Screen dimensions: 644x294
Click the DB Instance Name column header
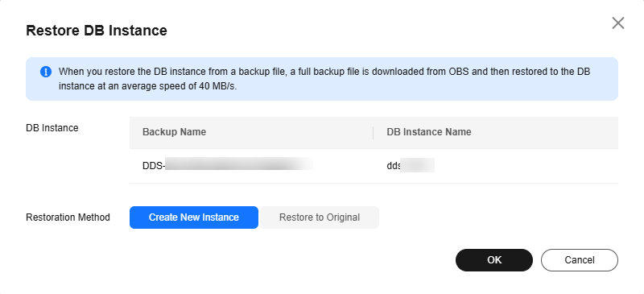(429, 132)
